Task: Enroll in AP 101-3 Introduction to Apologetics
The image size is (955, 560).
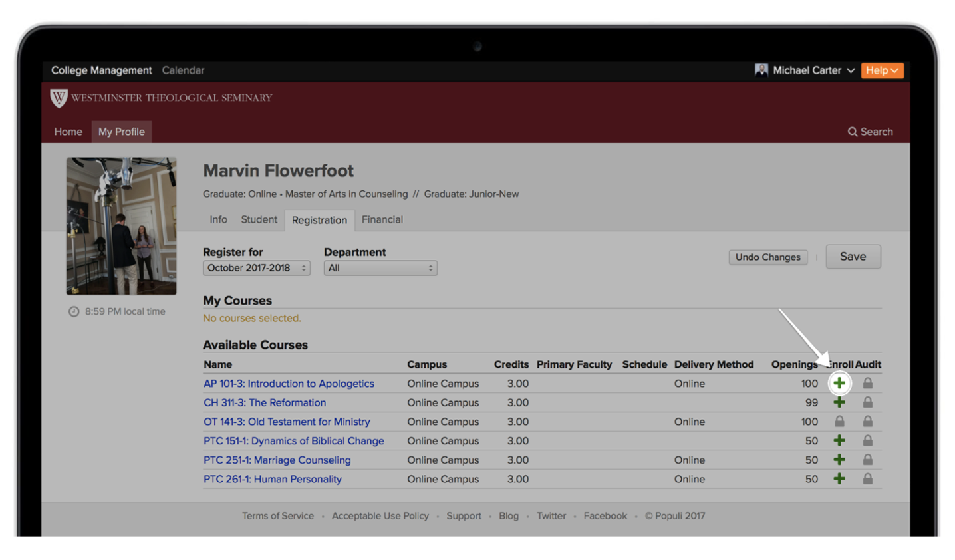Action: pyautogui.click(x=839, y=383)
